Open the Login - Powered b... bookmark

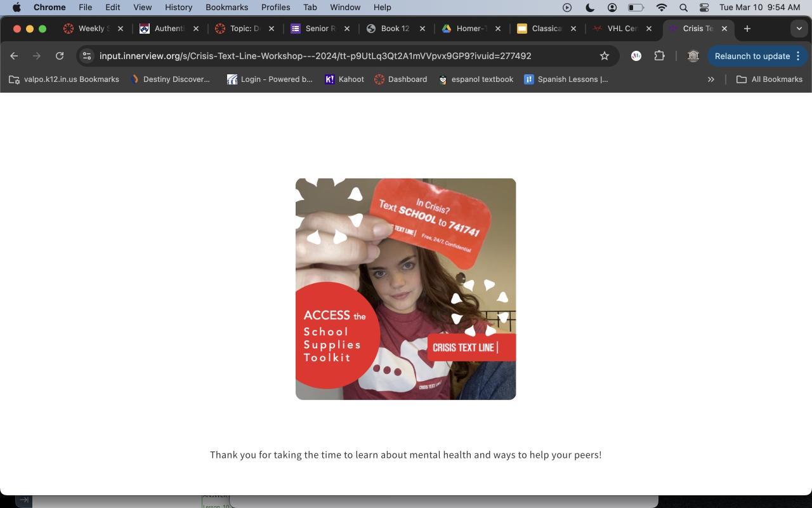click(x=270, y=79)
